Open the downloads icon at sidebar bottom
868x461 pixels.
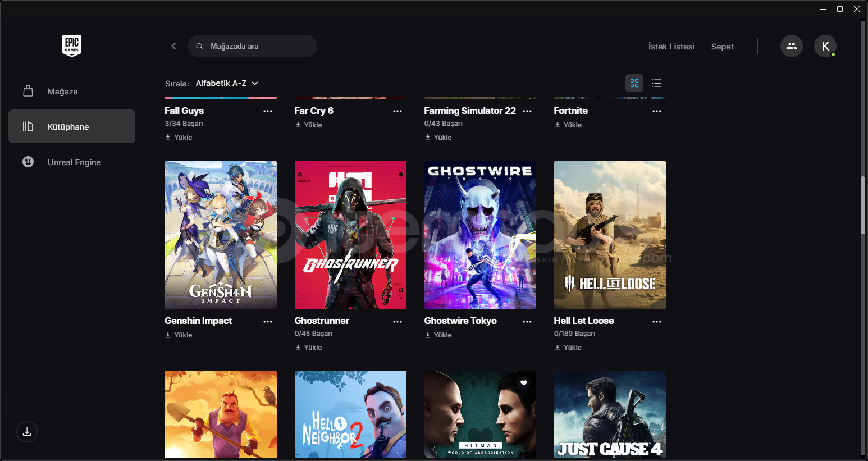tap(27, 432)
